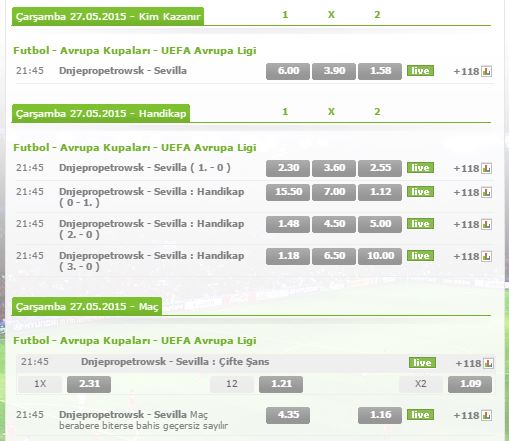This screenshot has width=509, height=441.
Task: Select double chance 12 odds 1.21
Action: 281,384
